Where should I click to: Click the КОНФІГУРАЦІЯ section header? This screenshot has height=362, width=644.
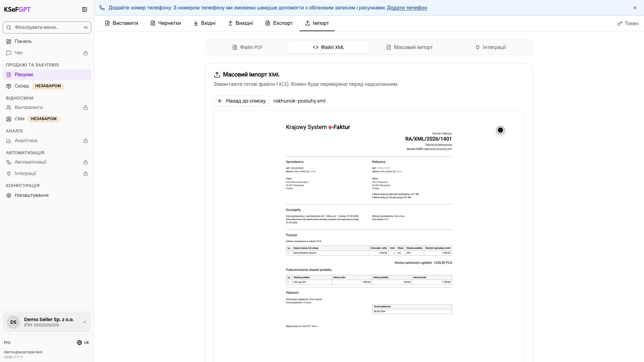click(x=22, y=186)
